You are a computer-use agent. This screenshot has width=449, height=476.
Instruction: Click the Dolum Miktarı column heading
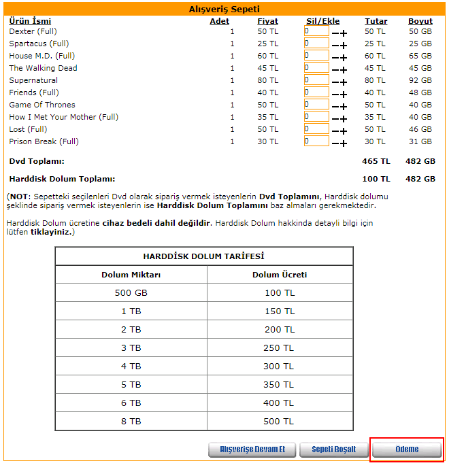click(131, 275)
